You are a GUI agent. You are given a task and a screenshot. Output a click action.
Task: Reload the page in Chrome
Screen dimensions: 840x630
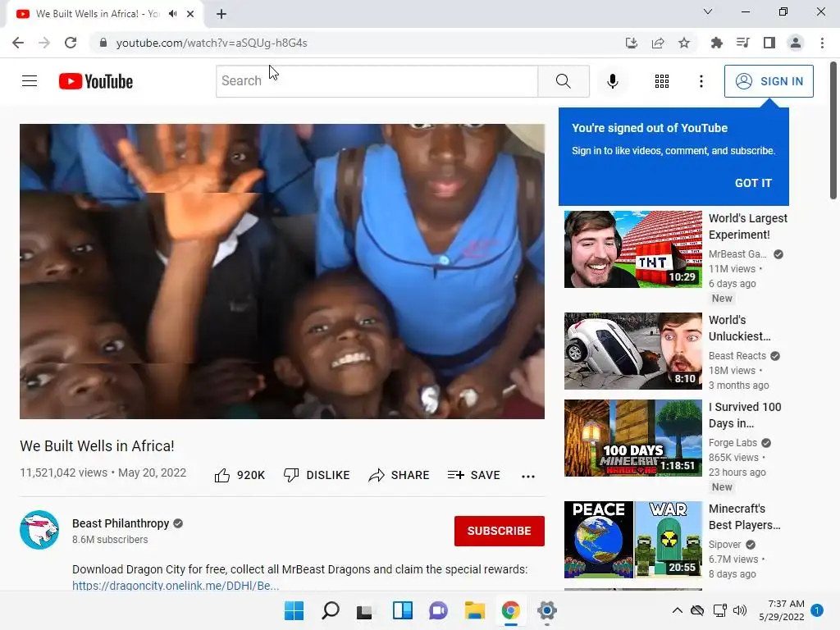click(x=71, y=43)
